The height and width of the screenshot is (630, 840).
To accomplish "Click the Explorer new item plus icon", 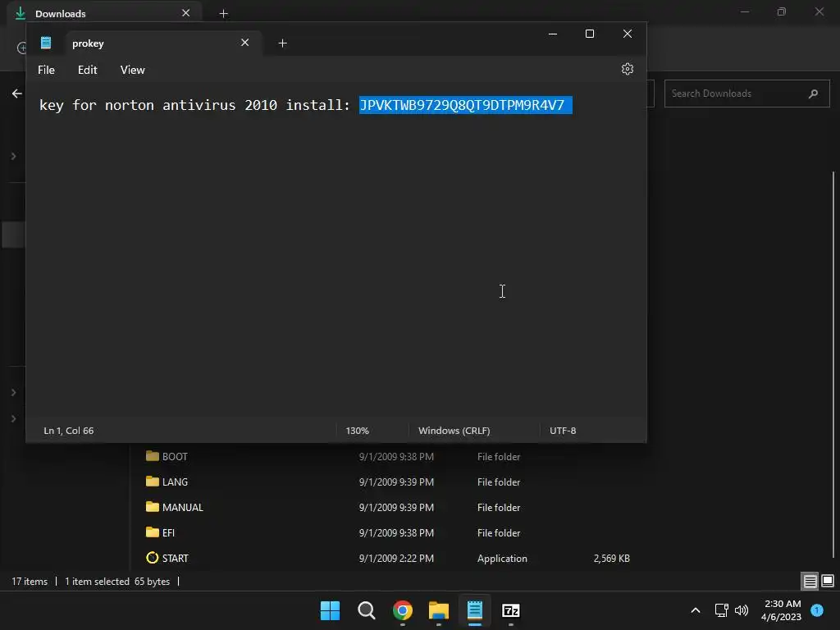I will (x=22, y=48).
